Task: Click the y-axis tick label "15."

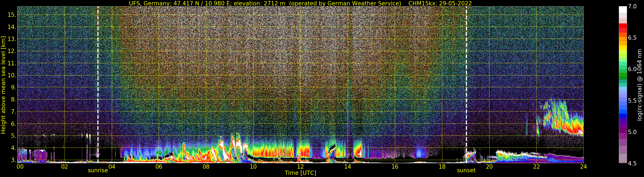Action: click(x=12, y=15)
